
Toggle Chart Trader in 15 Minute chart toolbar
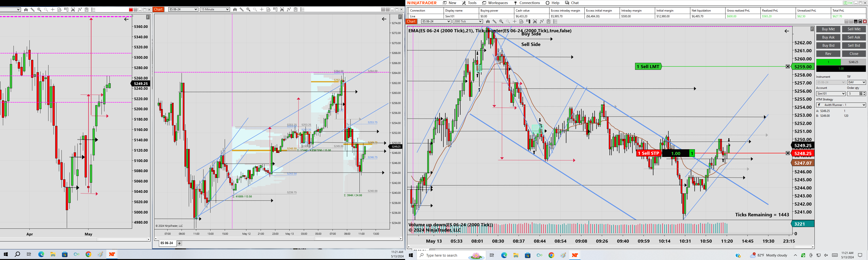pyautogui.click(x=275, y=9)
